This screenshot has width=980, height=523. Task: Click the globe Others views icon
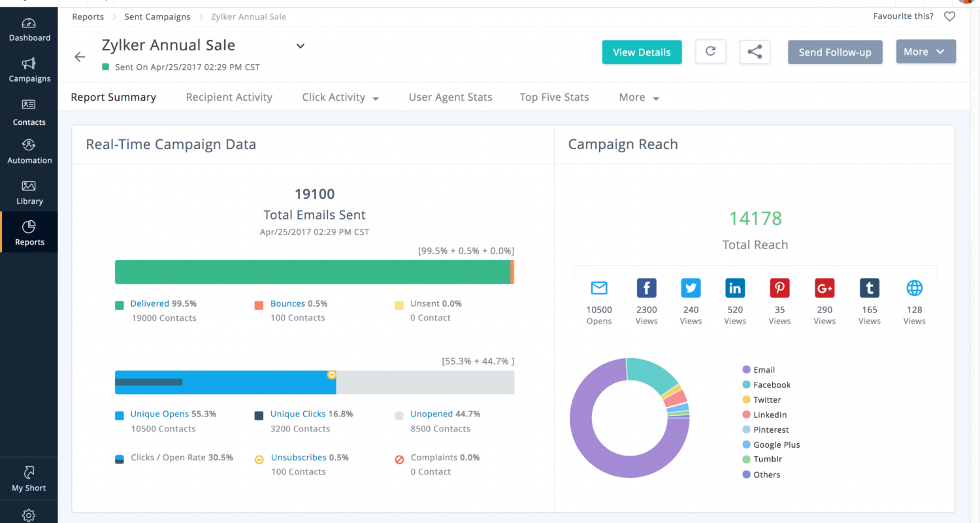click(914, 288)
